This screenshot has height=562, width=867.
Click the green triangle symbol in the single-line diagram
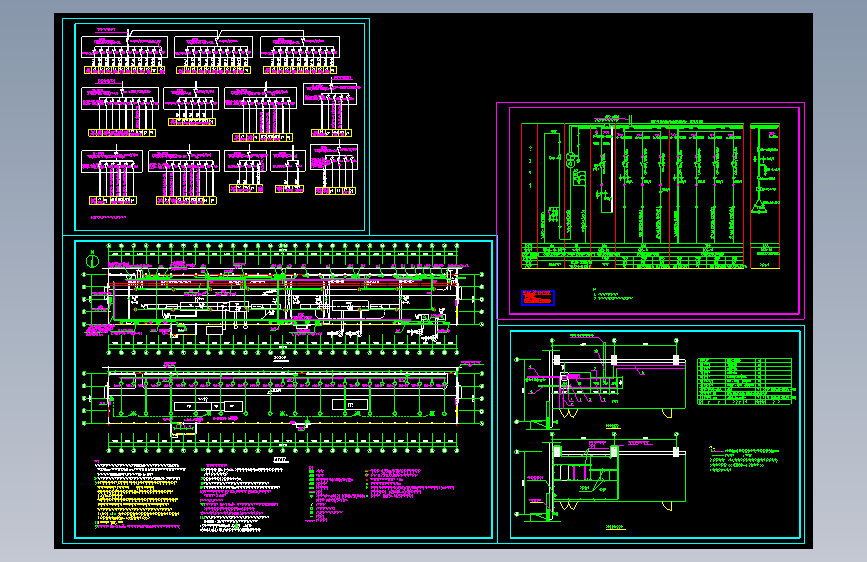tap(759, 207)
